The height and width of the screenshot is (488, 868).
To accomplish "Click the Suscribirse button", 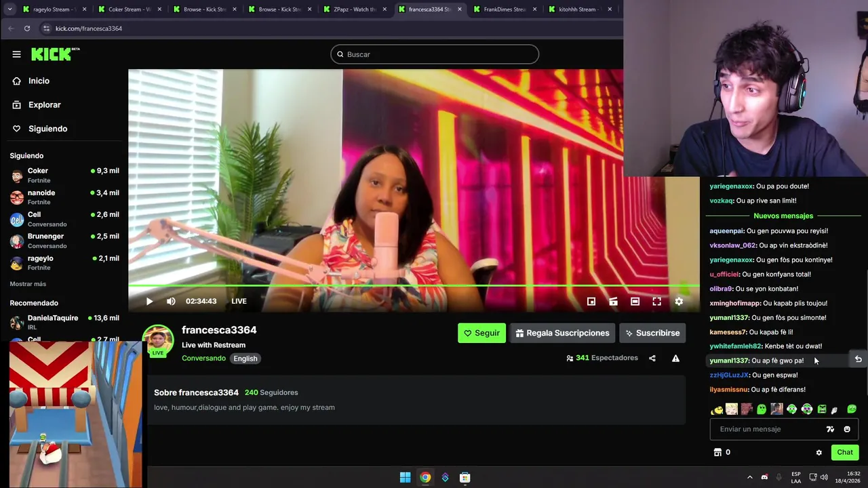I will point(652,333).
